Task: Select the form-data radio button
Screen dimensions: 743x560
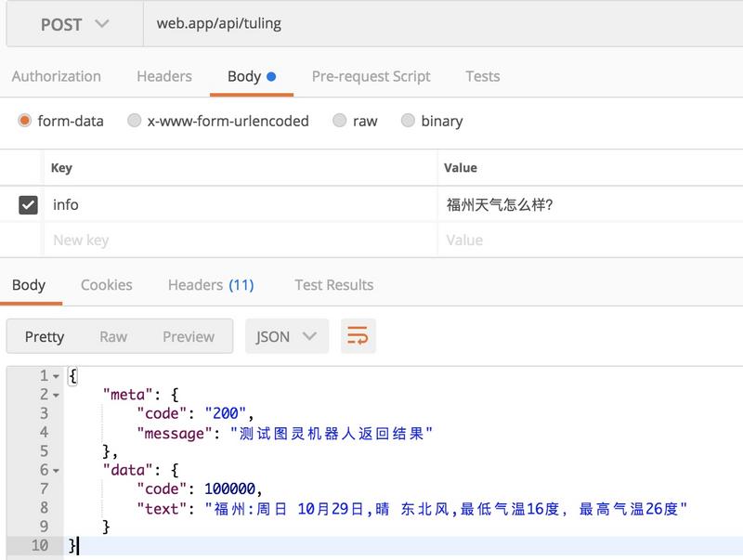Action: (x=24, y=121)
